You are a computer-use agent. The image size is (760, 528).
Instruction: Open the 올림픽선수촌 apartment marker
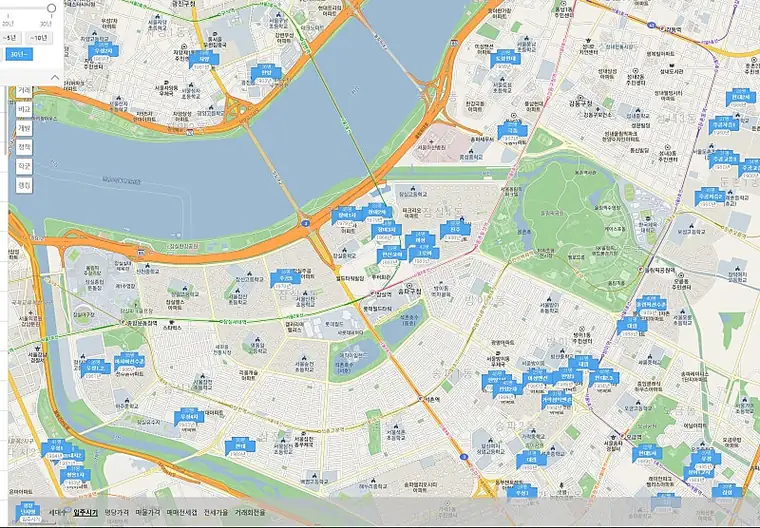(651, 304)
